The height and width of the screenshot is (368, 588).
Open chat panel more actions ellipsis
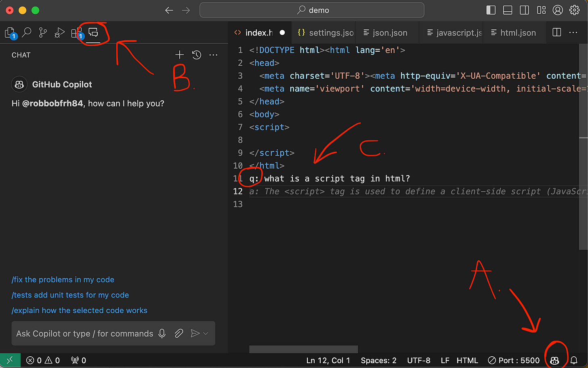point(213,55)
